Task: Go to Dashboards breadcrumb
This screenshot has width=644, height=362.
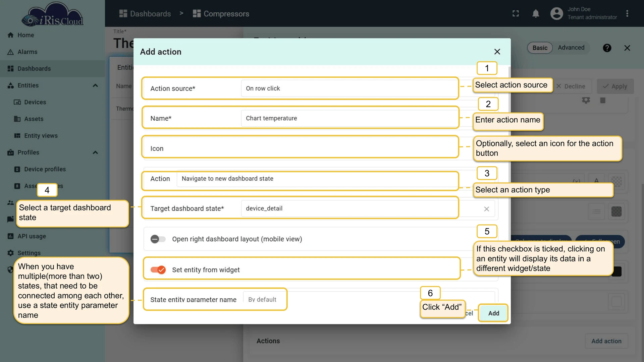Action: 145,14
